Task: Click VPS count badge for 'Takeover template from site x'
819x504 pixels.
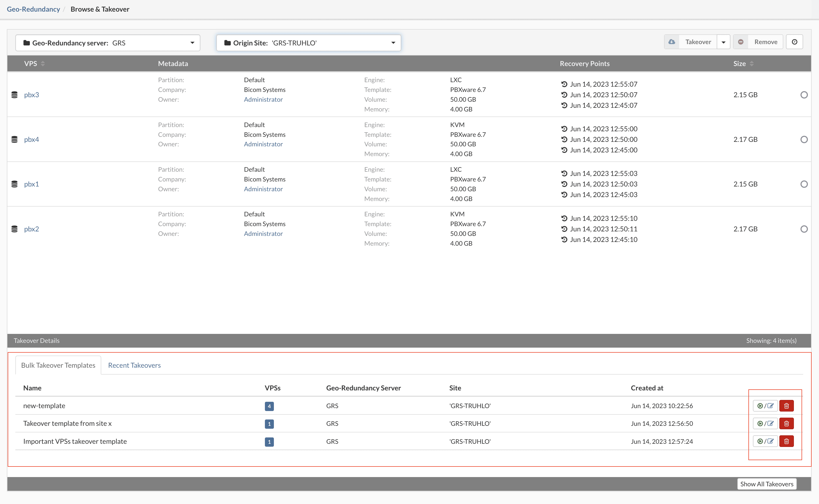Action: [269, 424]
